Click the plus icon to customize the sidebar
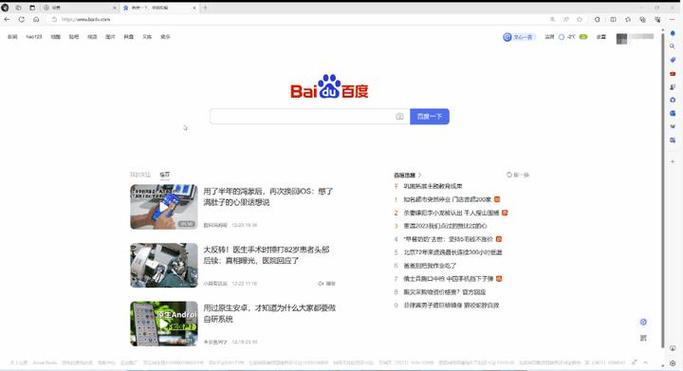The height and width of the screenshot is (371, 683). click(x=673, y=162)
